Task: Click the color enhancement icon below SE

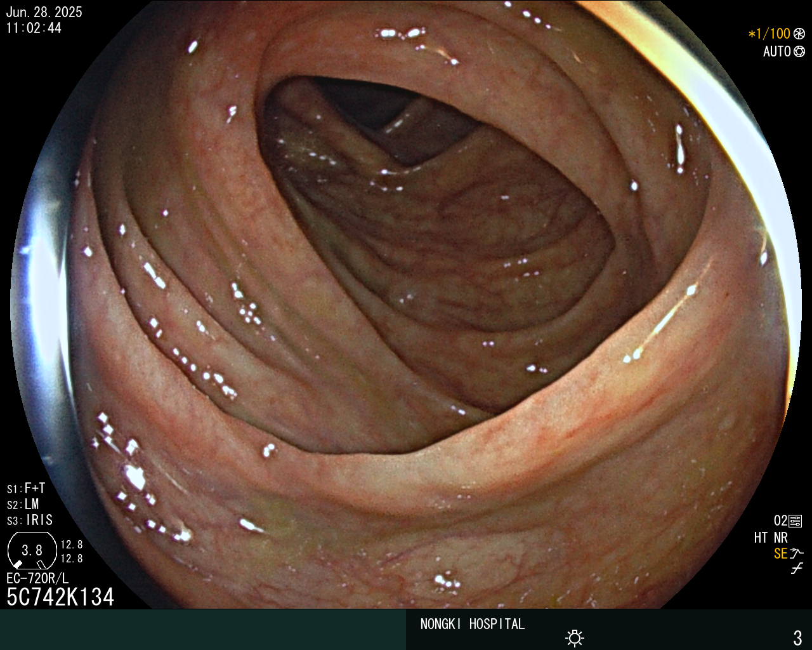Action: [x=797, y=569]
